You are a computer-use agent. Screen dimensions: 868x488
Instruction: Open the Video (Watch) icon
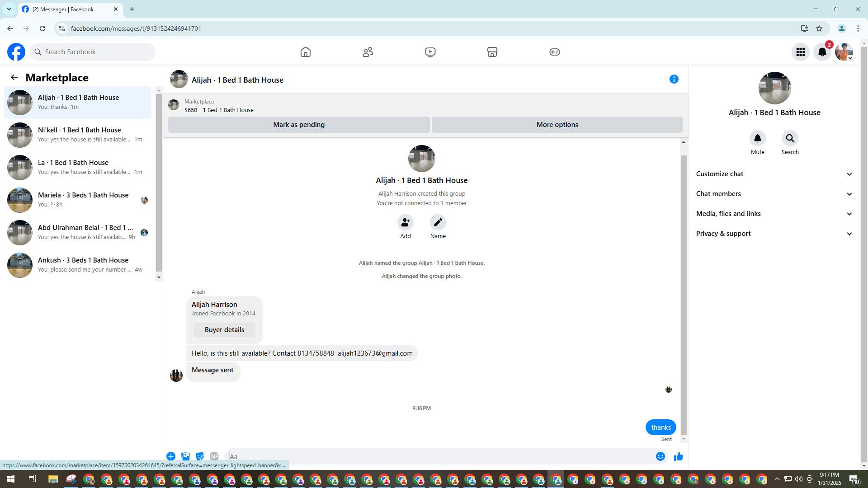point(430,52)
